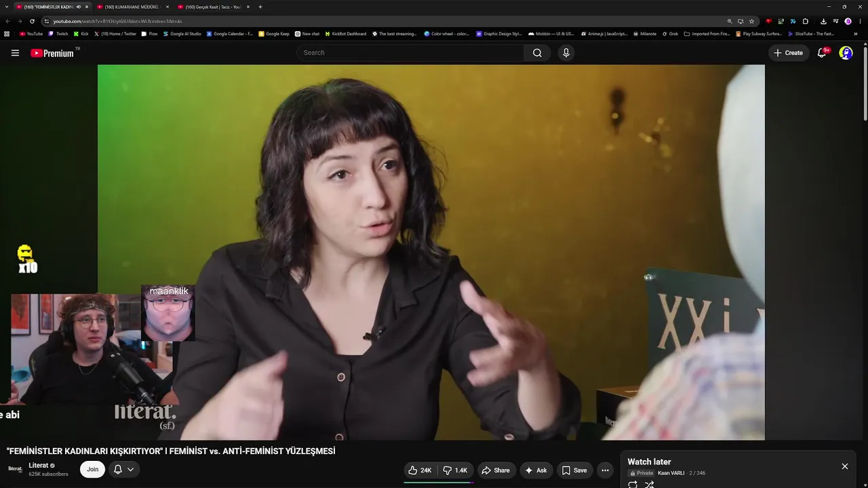The height and width of the screenshot is (488, 868).
Task: Open the tab search dropdown arrow
Action: tap(7, 7)
